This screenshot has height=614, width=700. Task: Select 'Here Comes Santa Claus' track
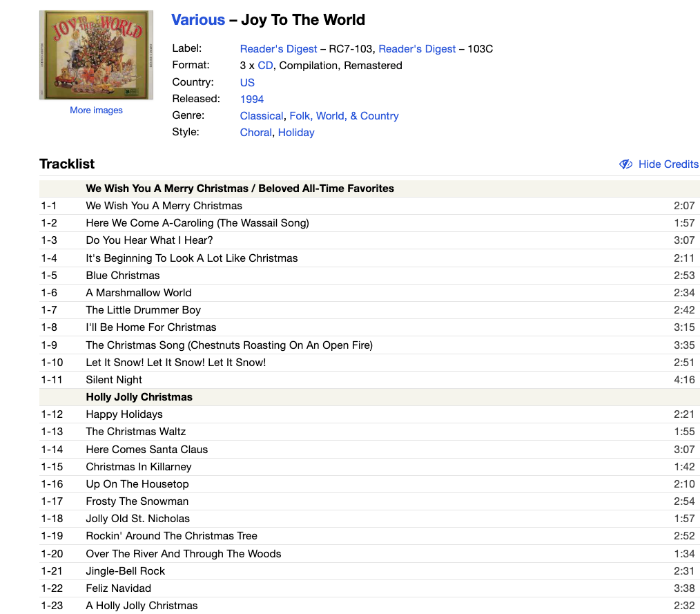[147, 450]
